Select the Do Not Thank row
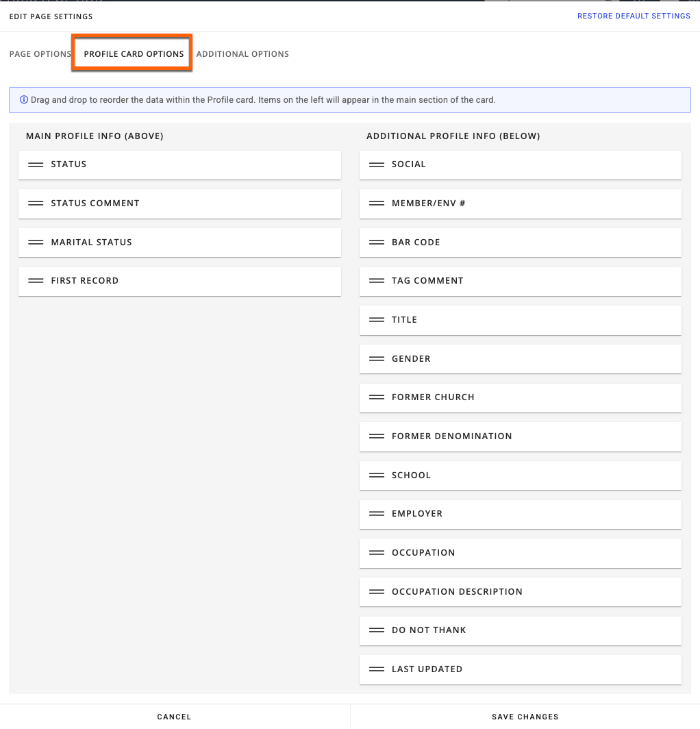The image size is (700, 729). tap(521, 630)
